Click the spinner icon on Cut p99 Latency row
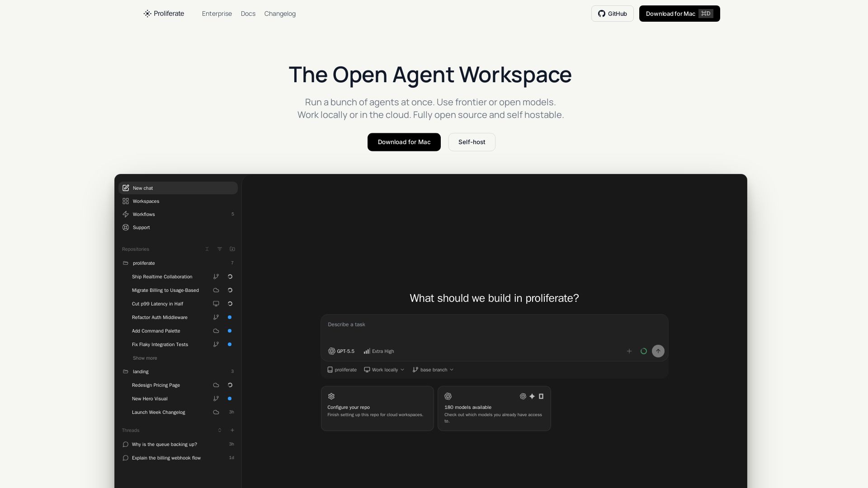 point(230,304)
